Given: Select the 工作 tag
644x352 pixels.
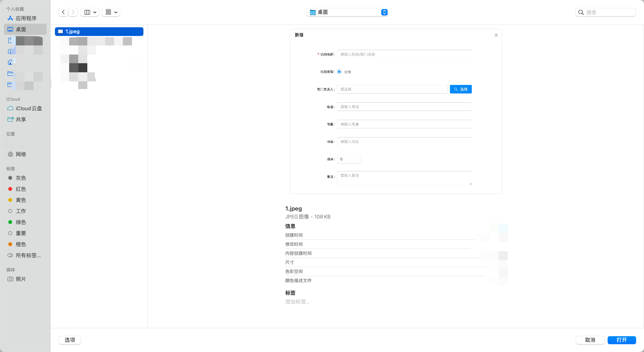Looking at the screenshot, I should point(25,211).
